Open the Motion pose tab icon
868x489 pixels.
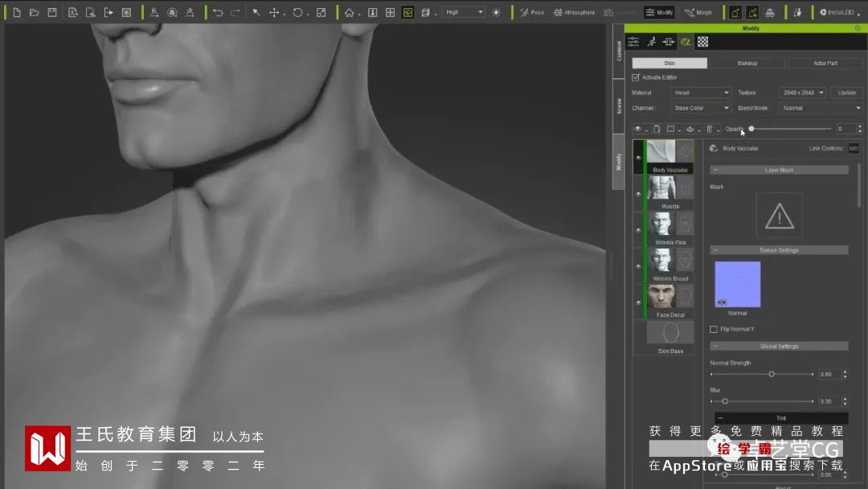click(x=652, y=42)
